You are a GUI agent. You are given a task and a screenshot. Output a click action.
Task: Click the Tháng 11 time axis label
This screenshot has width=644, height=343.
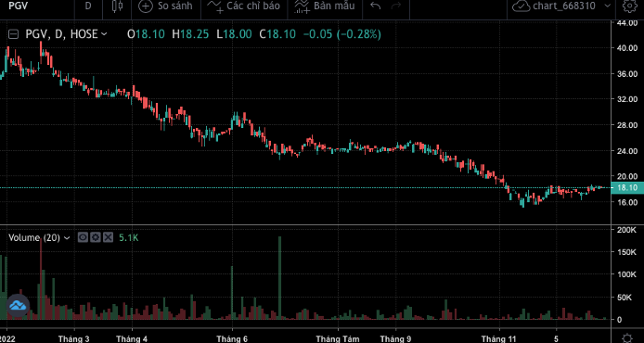[498, 339]
